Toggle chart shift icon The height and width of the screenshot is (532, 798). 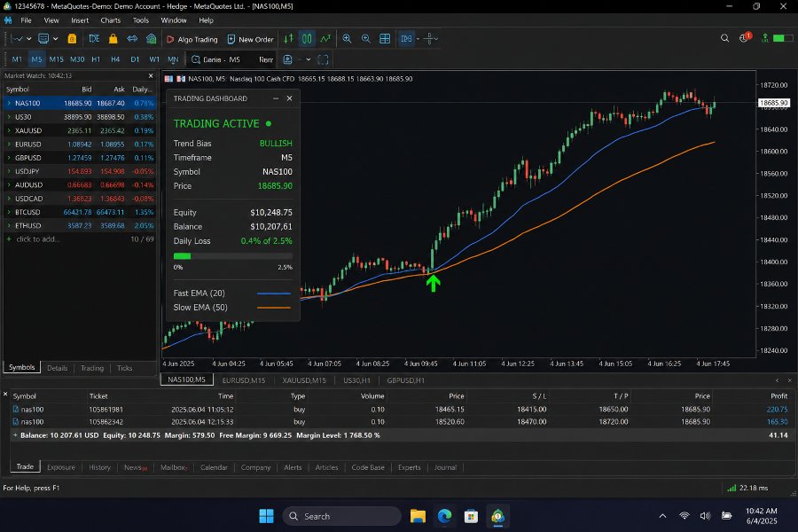tap(407, 39)
